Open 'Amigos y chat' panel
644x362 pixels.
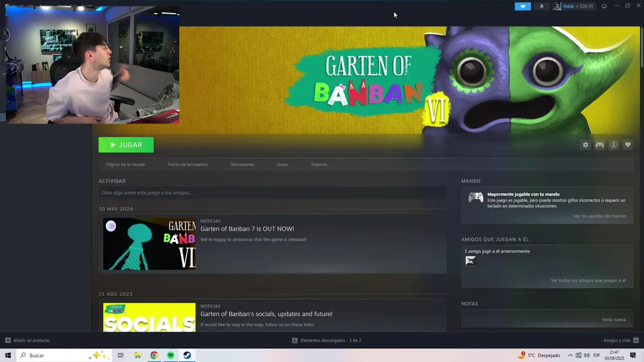tap(617, 340)
